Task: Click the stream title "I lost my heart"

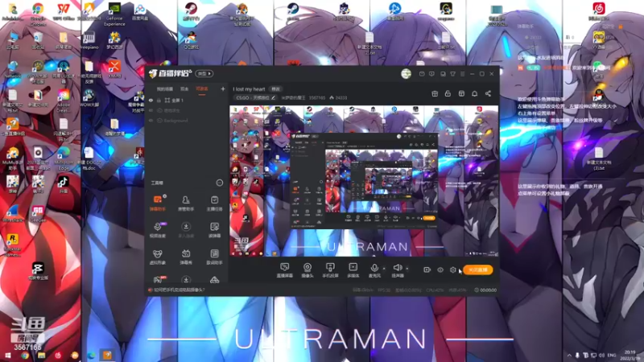Action: click(249, 89)
